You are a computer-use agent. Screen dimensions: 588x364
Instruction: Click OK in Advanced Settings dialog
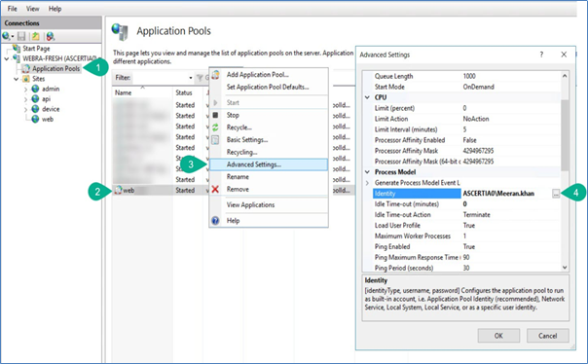tap(498, 336)
